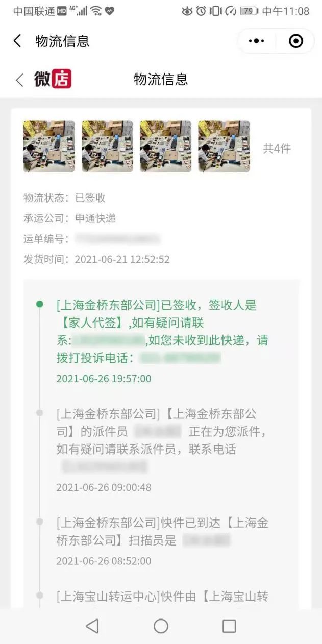Select the green signed-status timeline dot
This screenshot has height=644, width=322.
[40, 304]
